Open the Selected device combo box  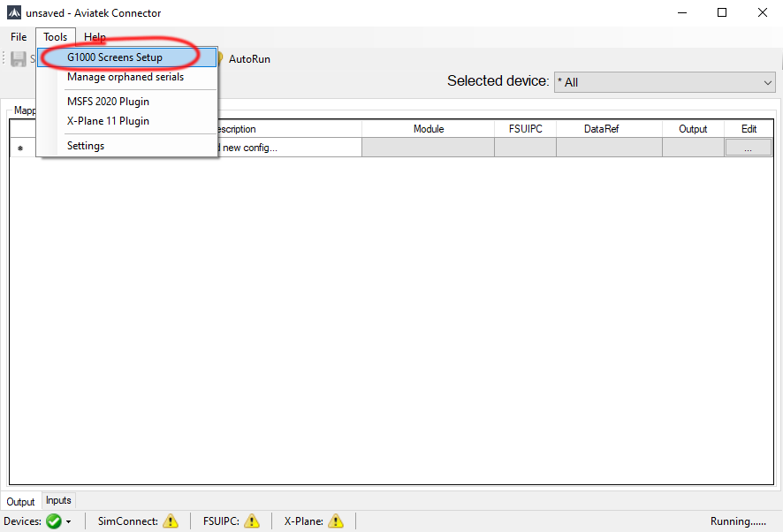pyautogui.click(x=665, y=82)
